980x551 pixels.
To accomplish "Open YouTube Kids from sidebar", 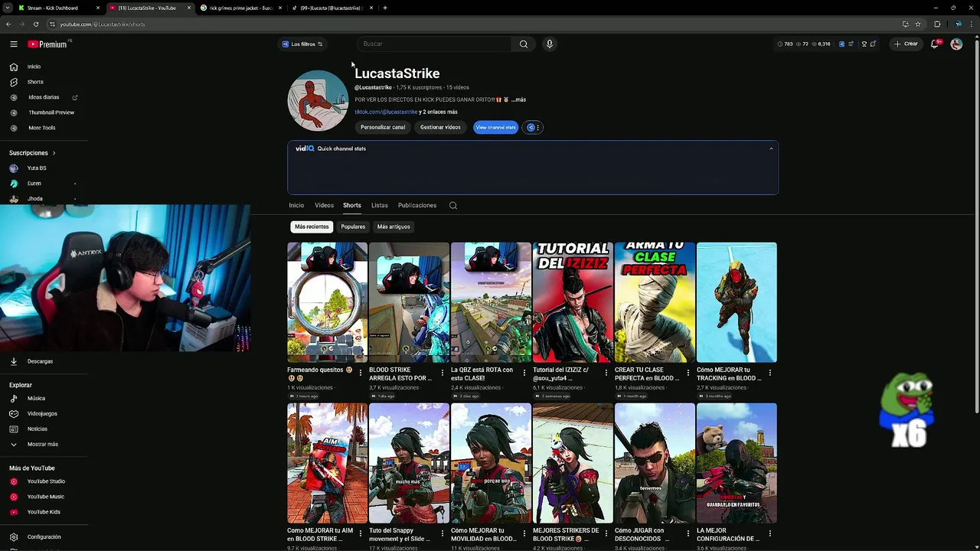I will (x=44, y=512).
